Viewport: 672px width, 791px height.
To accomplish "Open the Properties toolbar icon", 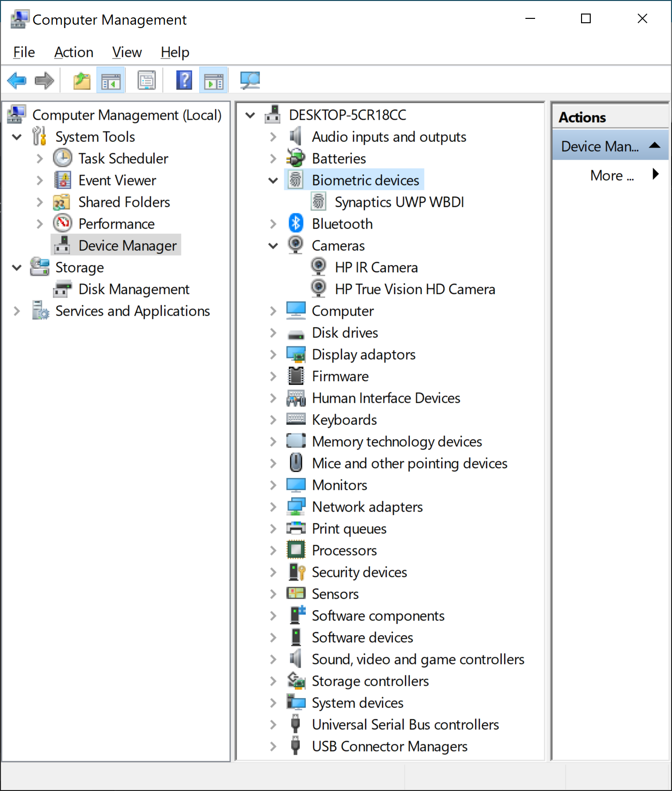I will coord(147,80).
